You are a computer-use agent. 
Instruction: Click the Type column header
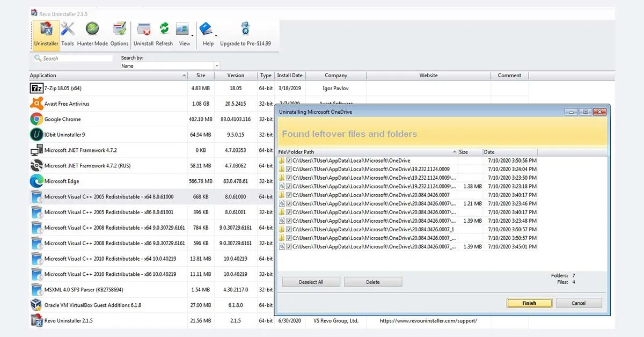pos(266,76)
